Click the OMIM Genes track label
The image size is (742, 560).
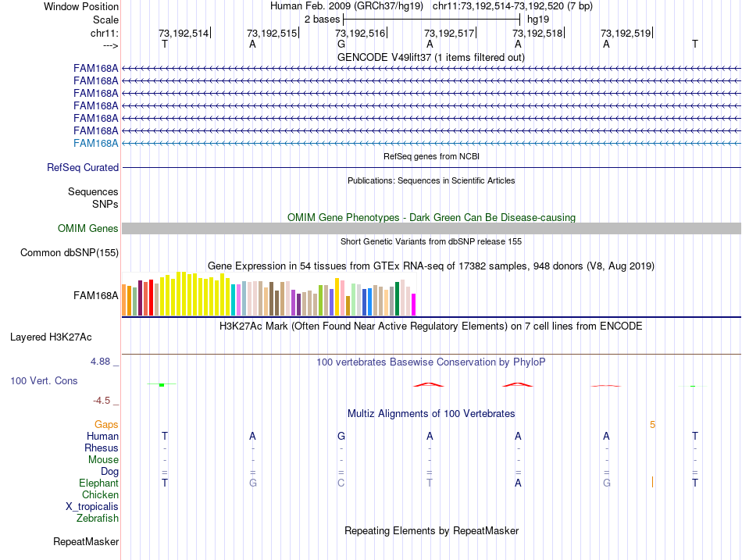click(x=88, y=229)
